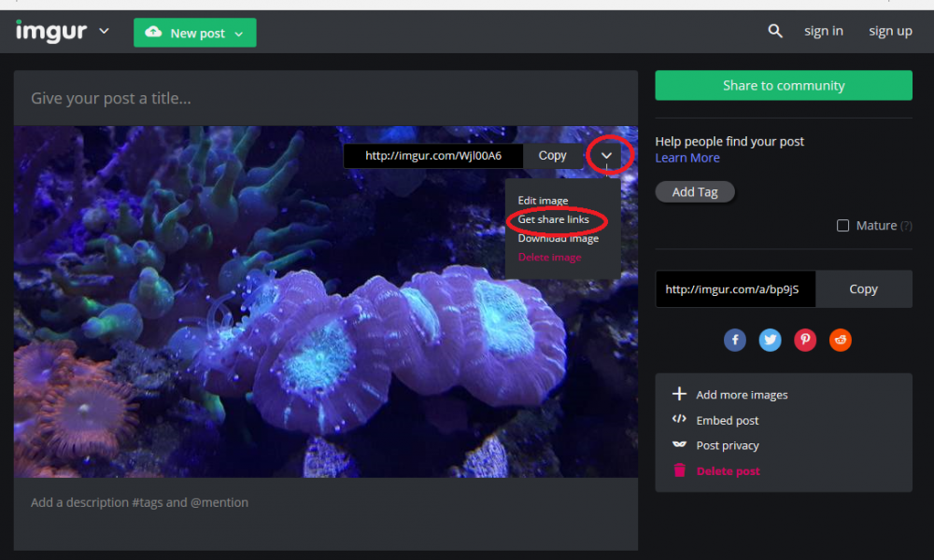This screenshot has width=934, height=560.
Task: Select Delete image in the dropdown menu
Action: (x=549, y=258)
